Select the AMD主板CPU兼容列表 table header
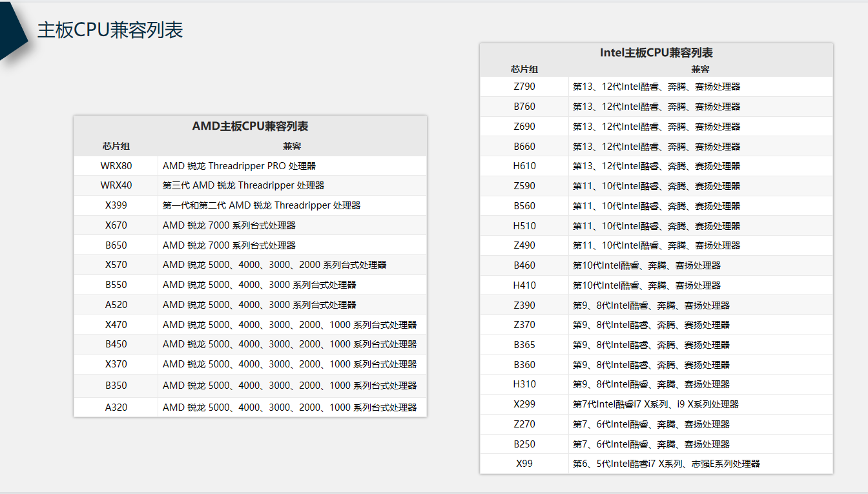868x494 pixels. click(250, 127)
